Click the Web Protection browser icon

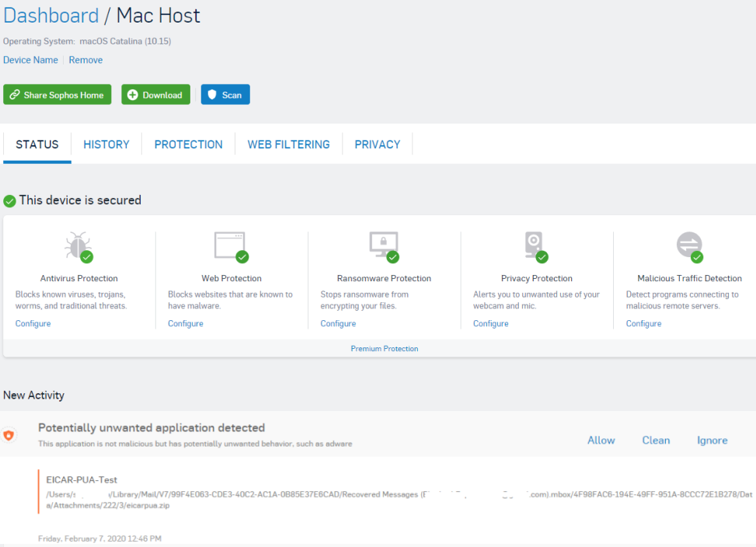coord(230,243)
